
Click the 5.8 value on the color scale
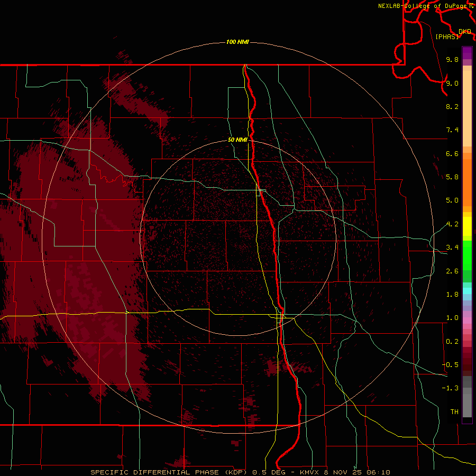click(452, 177)
